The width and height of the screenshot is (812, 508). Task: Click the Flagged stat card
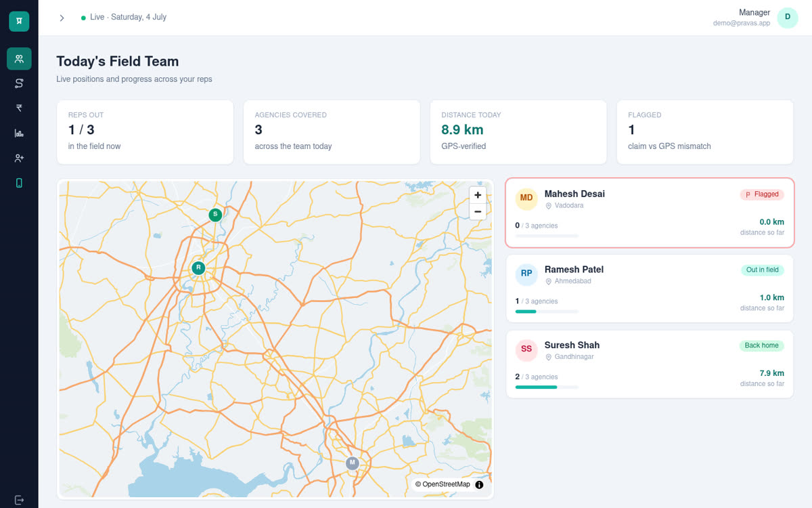point(705,132)
